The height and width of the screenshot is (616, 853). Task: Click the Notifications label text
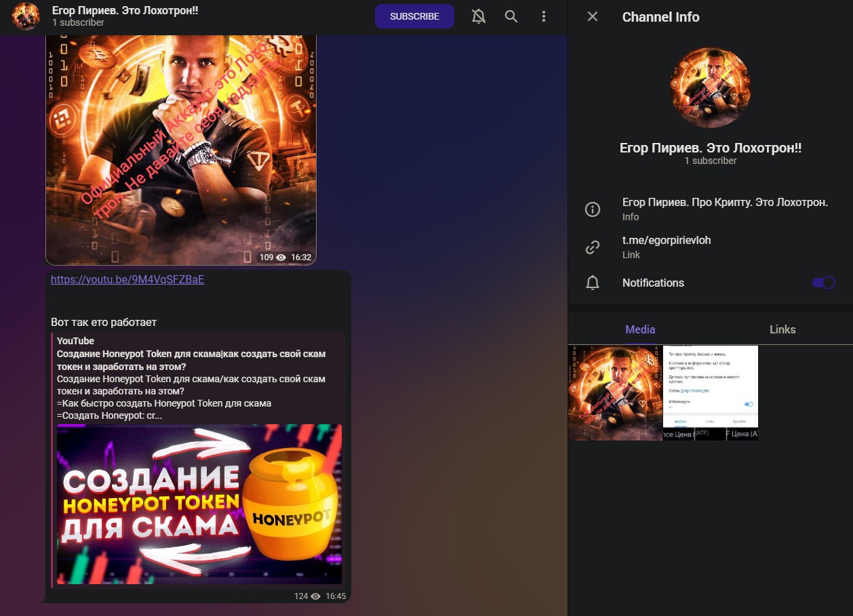653,283
